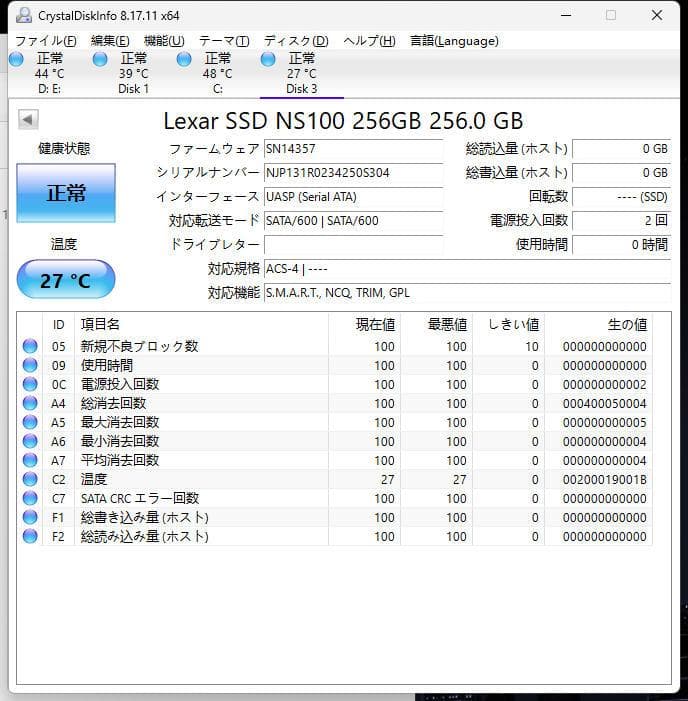
Task: Click the serial number field NJP131R0234250S304
Action: [x=353, y=173]
